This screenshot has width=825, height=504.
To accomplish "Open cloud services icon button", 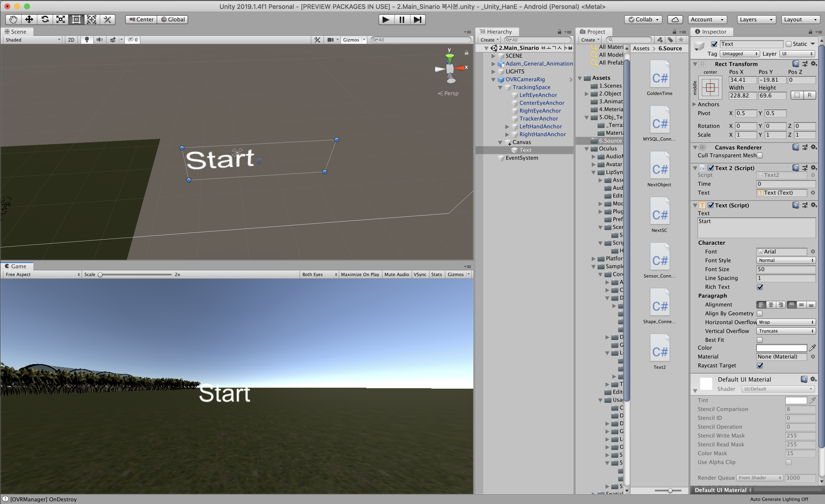I will [675, 19].
